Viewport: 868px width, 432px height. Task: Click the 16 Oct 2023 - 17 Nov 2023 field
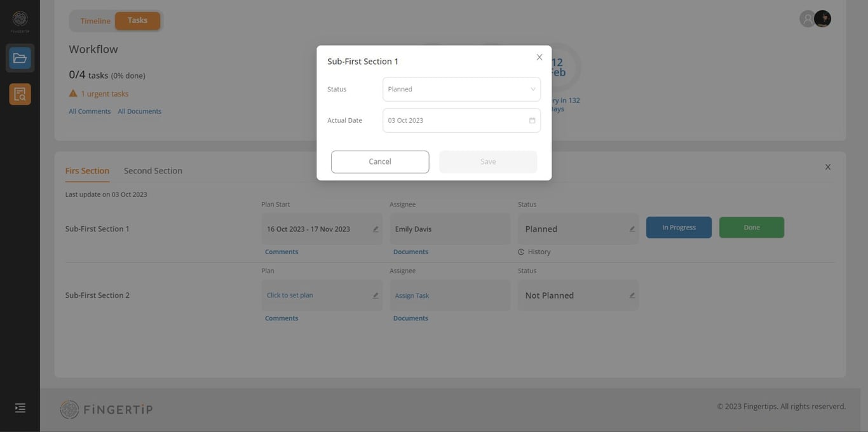click(322, 229)
